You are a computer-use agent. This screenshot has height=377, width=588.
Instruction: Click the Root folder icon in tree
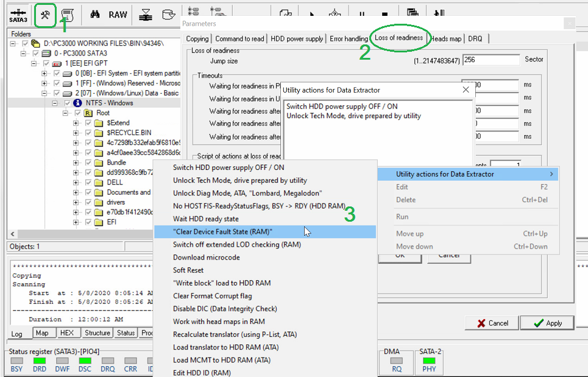[x=88, y=113]
